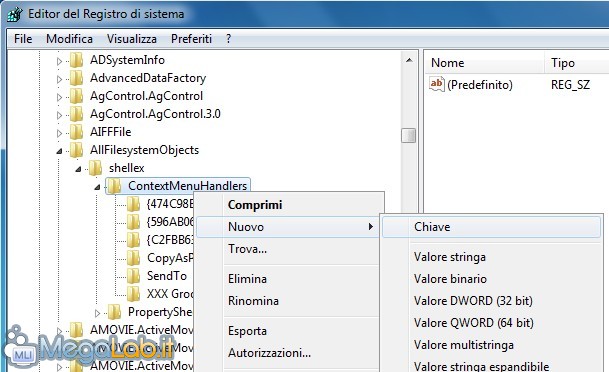Click the {474C98E folder icon
Image resolution: width=609 pixels, height=372 pixels.
134,204
